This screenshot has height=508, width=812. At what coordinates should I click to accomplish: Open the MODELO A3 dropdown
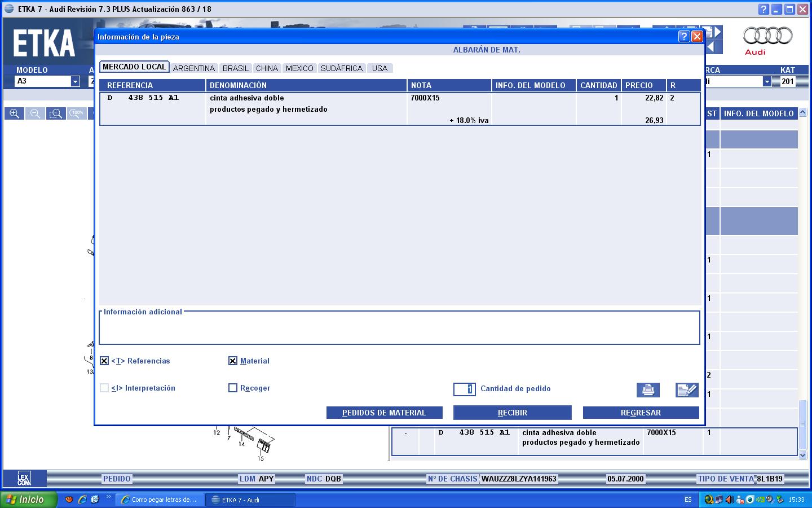[x=75, y=81]
